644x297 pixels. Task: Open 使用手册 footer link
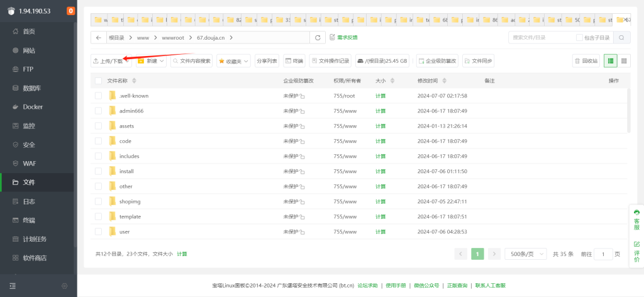coord(396,286)
